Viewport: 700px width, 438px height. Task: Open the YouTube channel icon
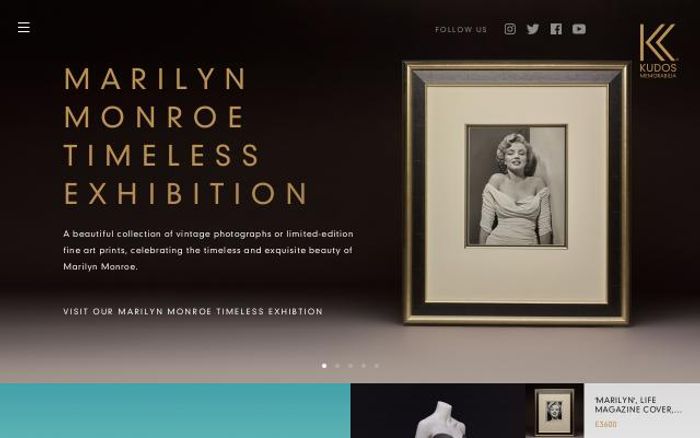[579, 29]
